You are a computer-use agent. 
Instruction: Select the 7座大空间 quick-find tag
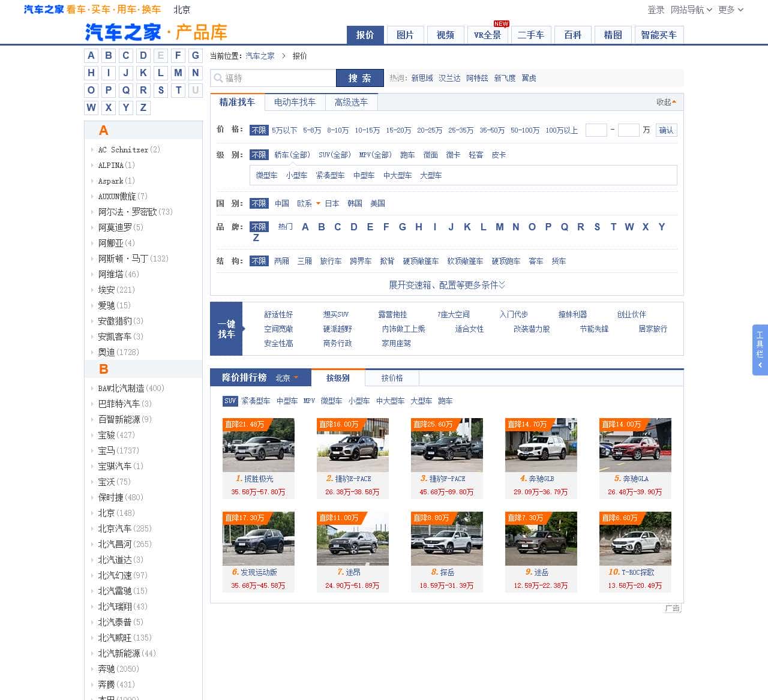tap(454, 314)
